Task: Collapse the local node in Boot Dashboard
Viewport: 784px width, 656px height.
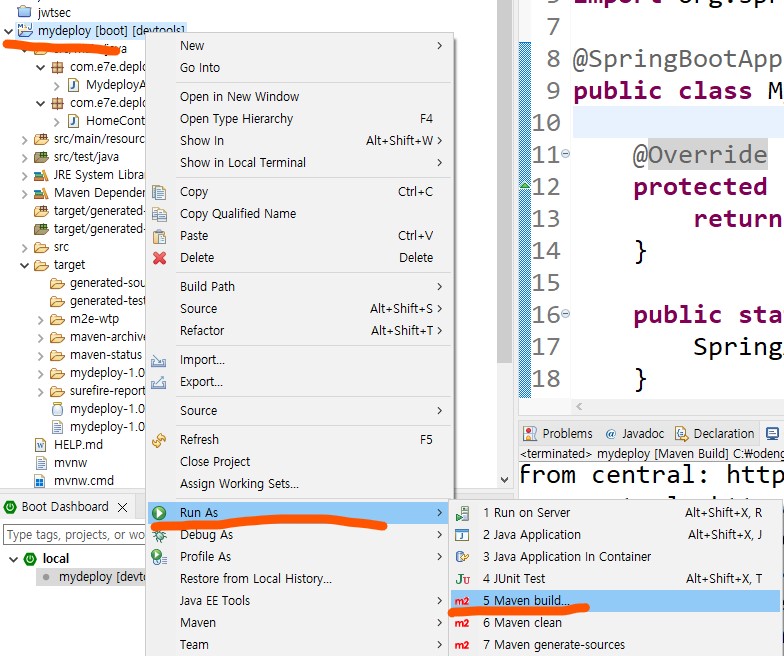Action: (14, 559)
